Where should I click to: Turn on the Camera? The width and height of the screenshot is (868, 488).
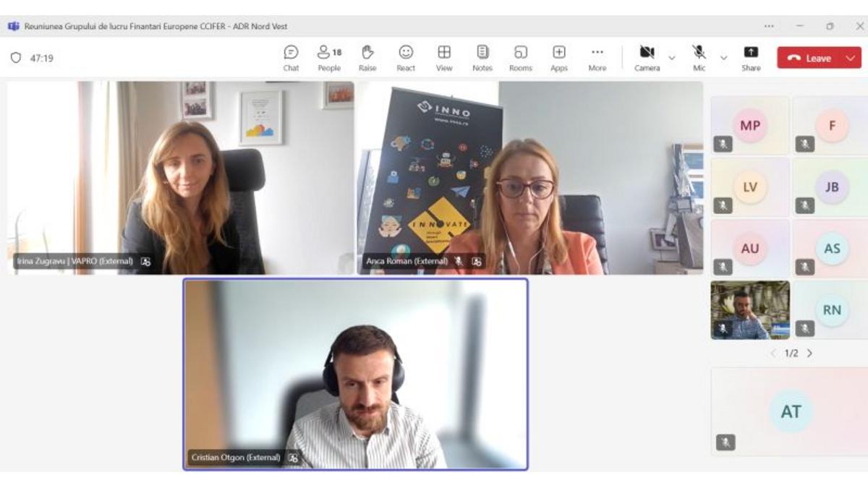pos(647,57)
